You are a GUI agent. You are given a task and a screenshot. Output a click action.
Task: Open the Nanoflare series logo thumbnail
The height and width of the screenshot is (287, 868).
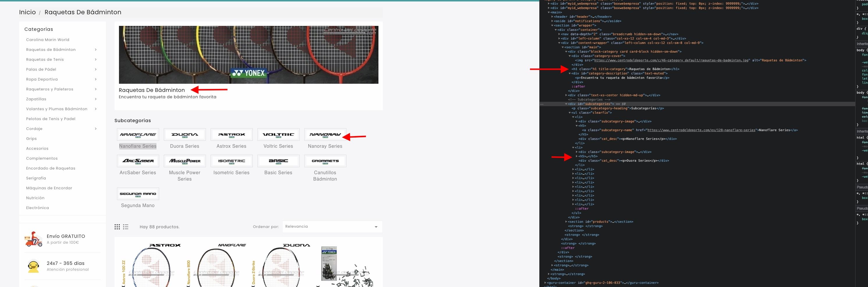[x=138, y=134]
